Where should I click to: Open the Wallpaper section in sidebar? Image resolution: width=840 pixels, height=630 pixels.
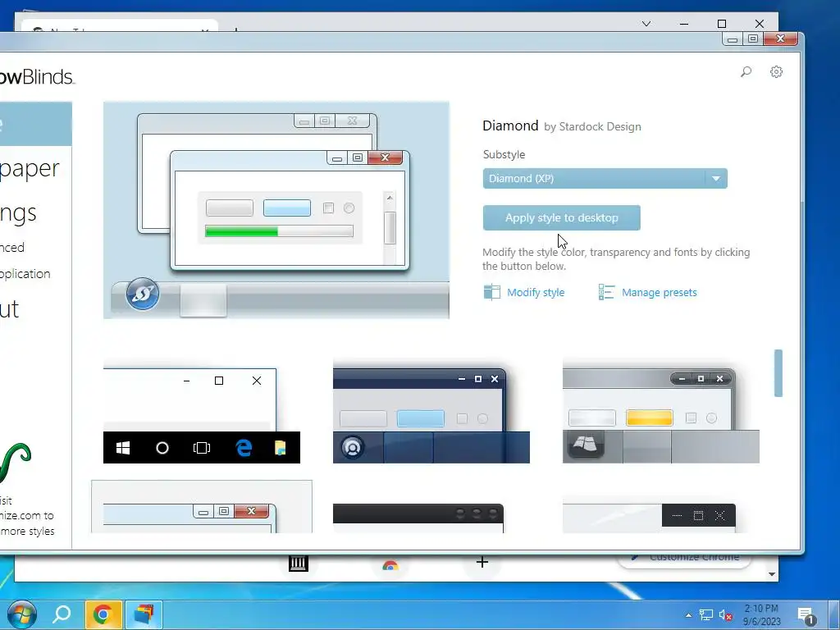point(30,168)
